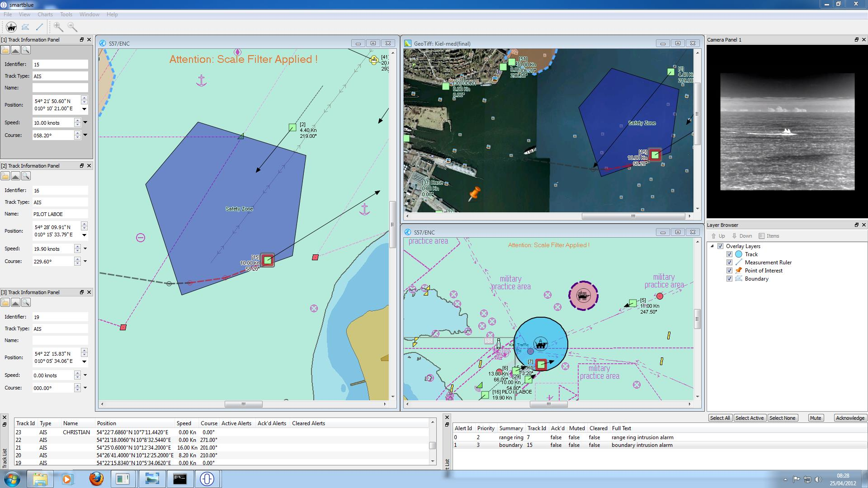This screenshot has width=868, height=488.
Task: Open the View menu
Action: pos(24,14)
